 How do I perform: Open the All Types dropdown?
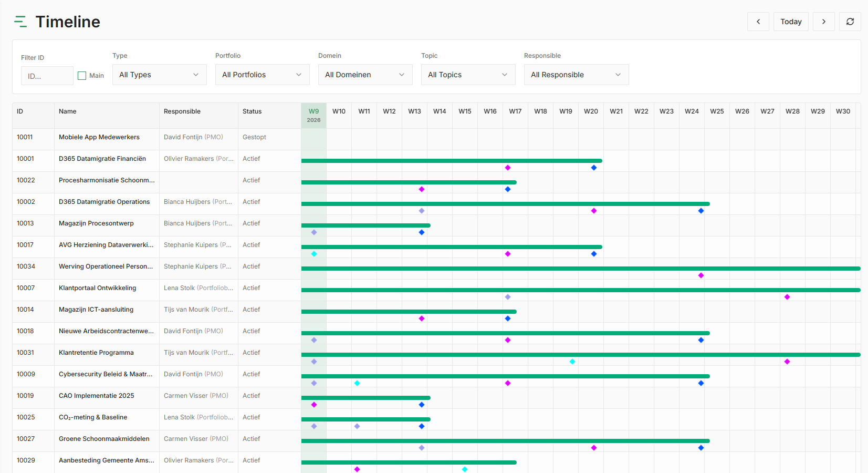click(x=159, y=75)
